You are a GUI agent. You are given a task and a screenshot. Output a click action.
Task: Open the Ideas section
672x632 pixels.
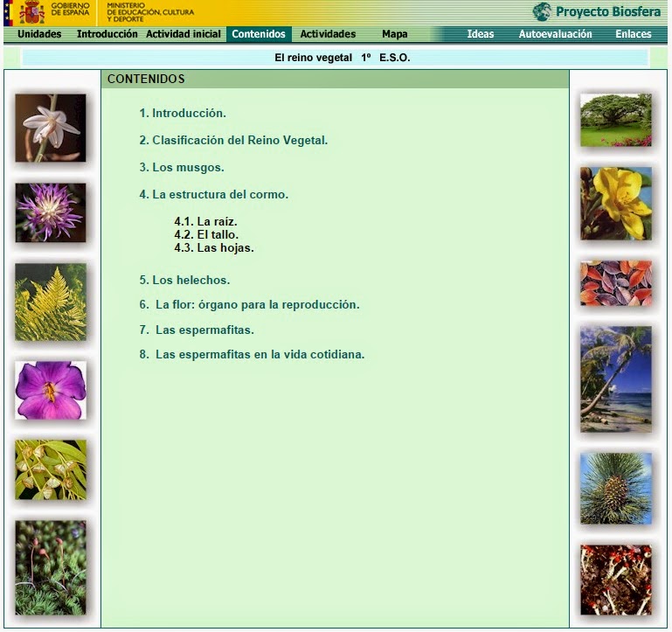pyautogui.click(x=481, y=34)
